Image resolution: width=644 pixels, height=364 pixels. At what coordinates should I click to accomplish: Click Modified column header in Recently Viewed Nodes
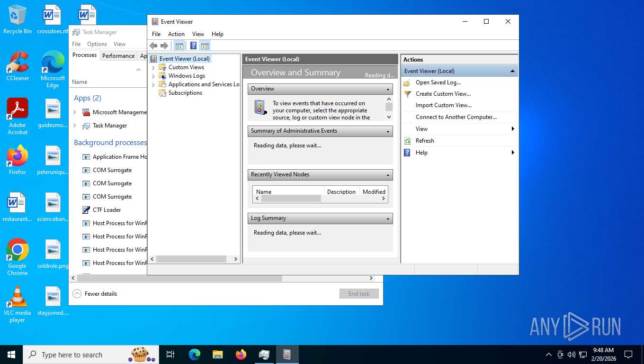[x=374, y=191]
